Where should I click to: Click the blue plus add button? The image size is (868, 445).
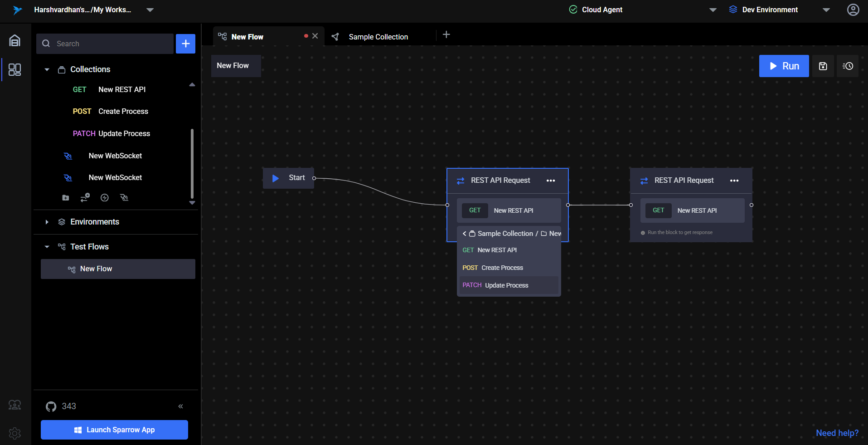click(185, 44)
